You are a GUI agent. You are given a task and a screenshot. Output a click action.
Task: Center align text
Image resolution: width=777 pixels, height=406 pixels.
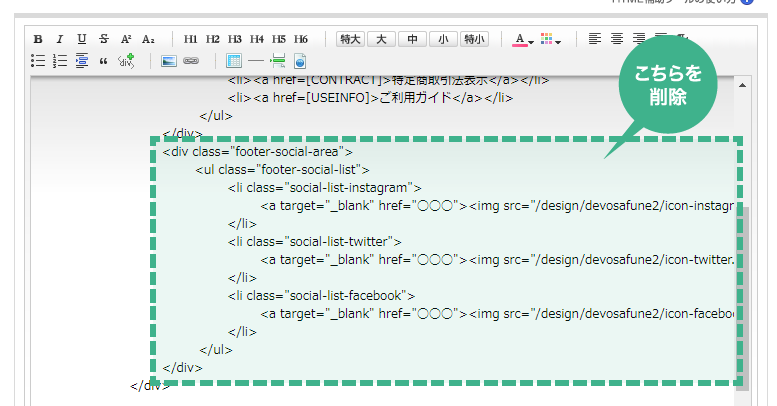pyautogui.click(x=617, y=39)
